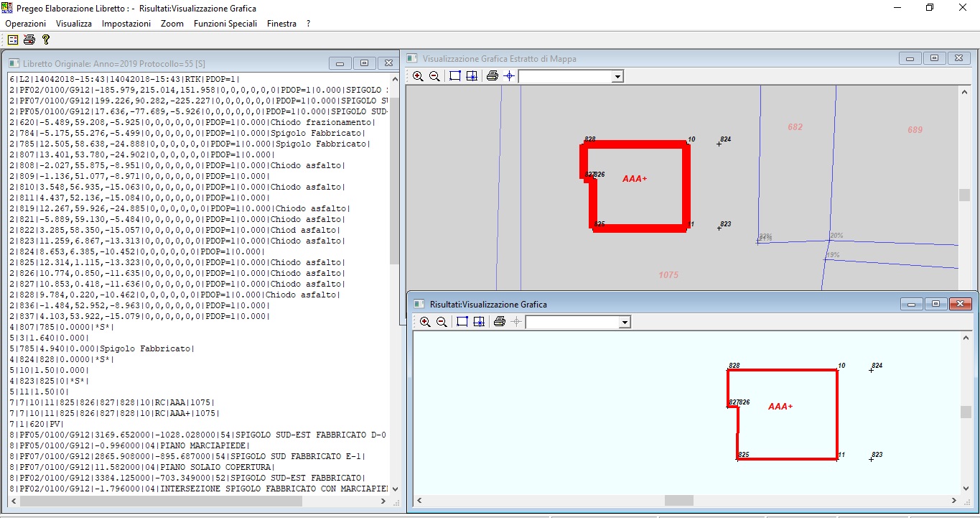The image size is (980, 518).
Task: Click blue crosshair icon in Estratto di Mappa toolbar
Action: coord(509,76)
